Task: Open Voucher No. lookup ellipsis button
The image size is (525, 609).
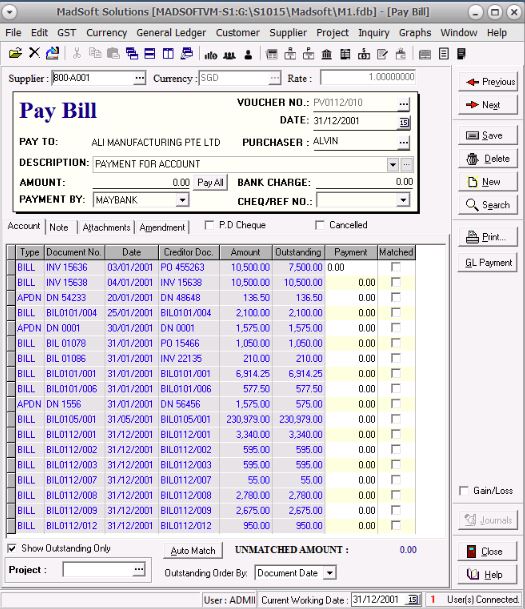Action: tap(404, 104)
